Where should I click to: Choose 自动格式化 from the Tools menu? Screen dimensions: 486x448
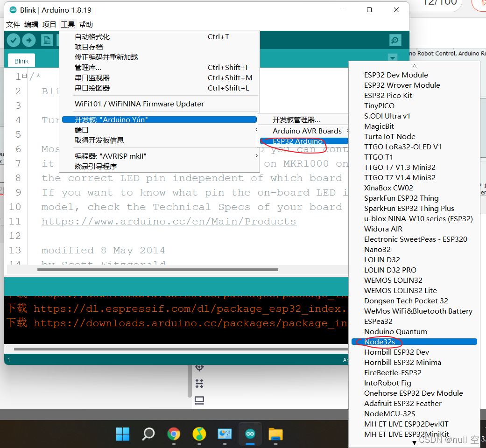point(159,37)
